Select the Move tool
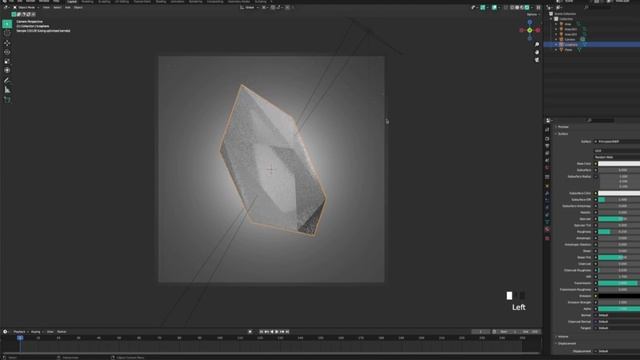Screen dimensions: 640x360 7,43
